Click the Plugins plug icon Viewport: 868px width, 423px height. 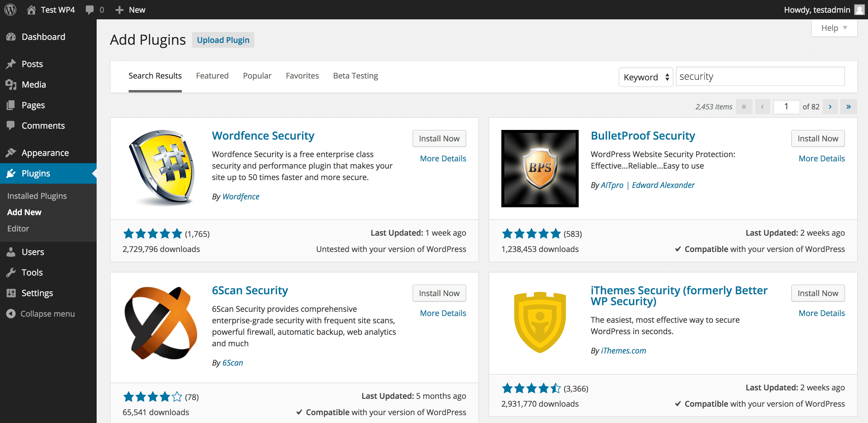[x=11, y=173]
